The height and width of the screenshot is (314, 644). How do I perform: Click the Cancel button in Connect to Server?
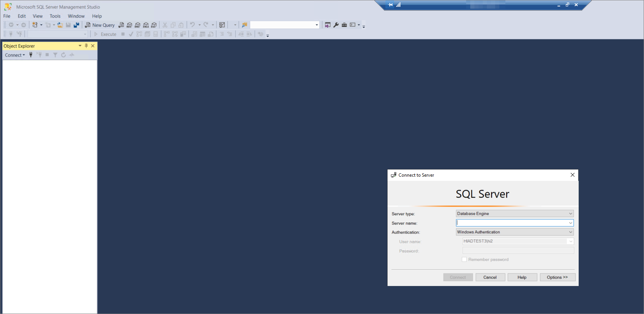point(490,277)
